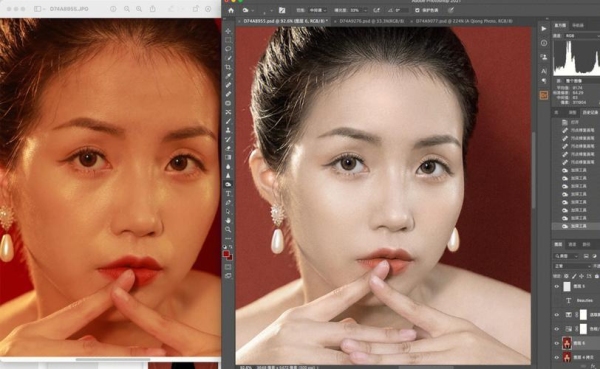
Task: Hide the hue/saturation adjustment layer
Action: point(557,329)
